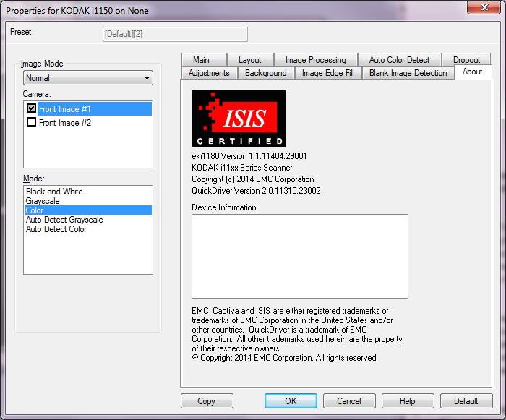The height and width of the screenshot is (420, 506).
Task: Click the Preset field showing [Default][2]
Action: 175,34
